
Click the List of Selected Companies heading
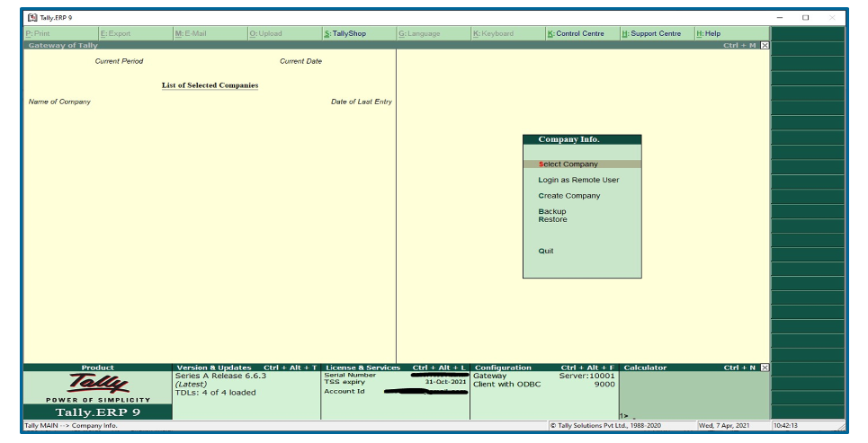(x=210, y=85)
